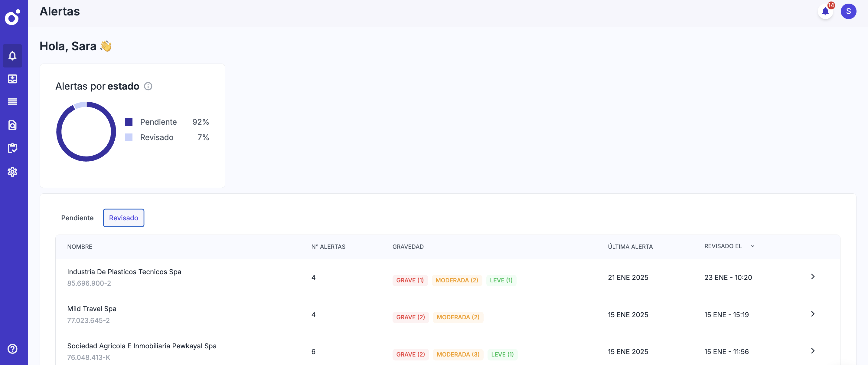Click the Industria De Plasticos Tecnicos Spa name
This screenshot has height=365, width=868.
(x=124, y=271)
